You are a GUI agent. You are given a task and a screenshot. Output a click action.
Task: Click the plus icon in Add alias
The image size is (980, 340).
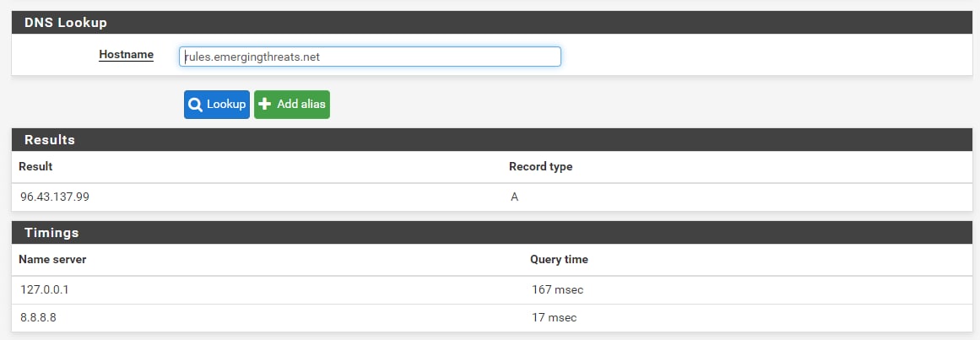[264, 105]
